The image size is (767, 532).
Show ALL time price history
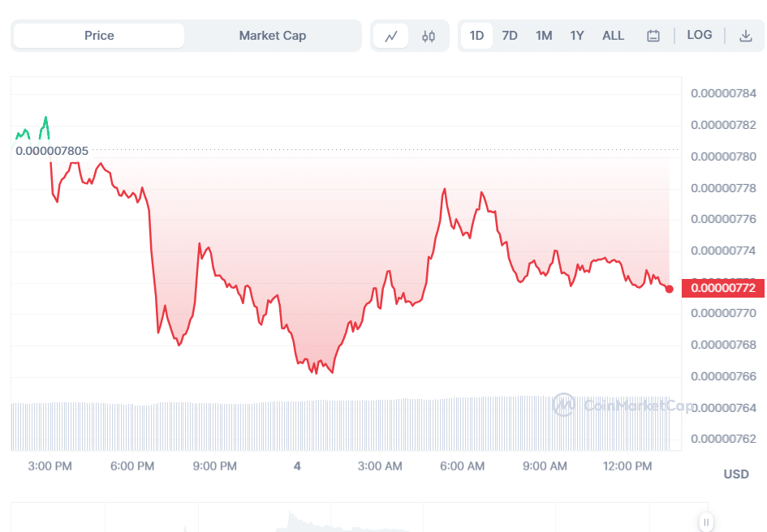coord(613,36)
